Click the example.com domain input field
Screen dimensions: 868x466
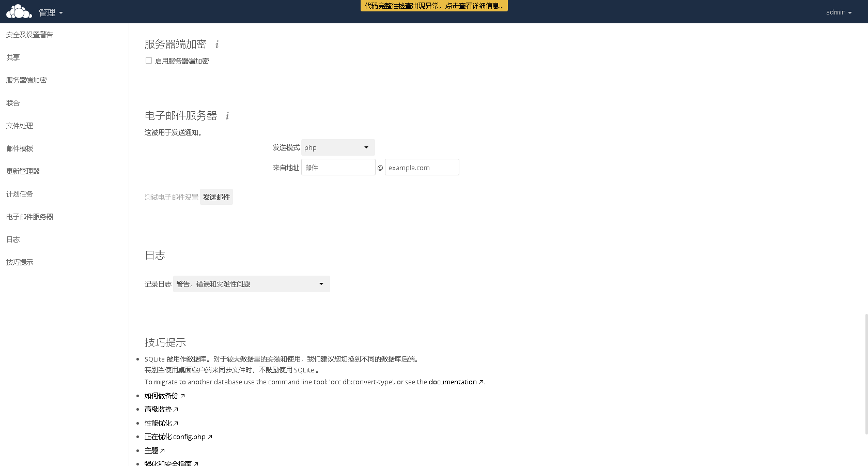[x=422, y=167]
